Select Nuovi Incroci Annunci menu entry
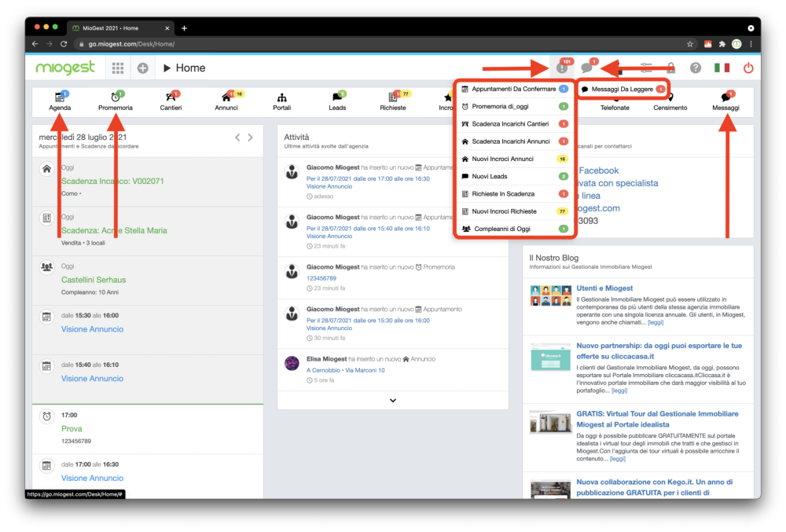786x532 pixels. coord(515,160)
